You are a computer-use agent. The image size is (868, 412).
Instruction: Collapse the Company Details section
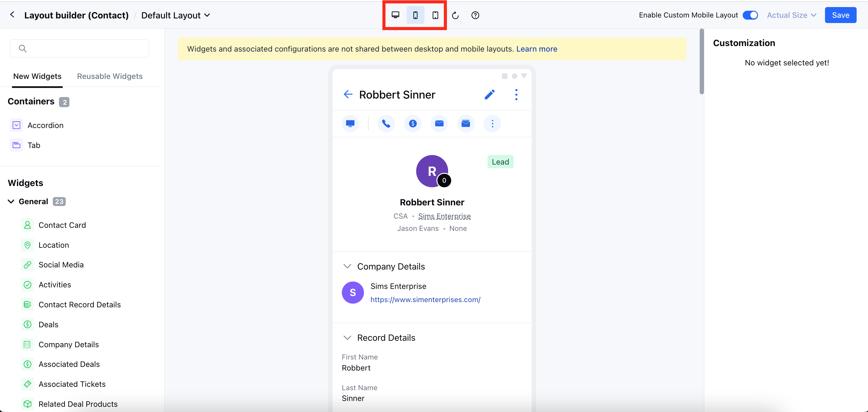coord(347,266)
